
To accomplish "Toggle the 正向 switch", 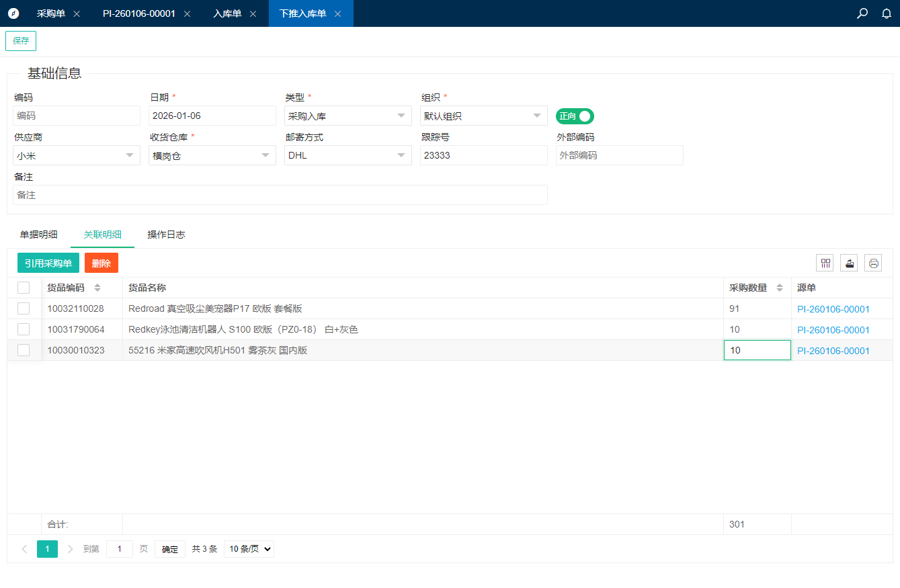I will coord(575,116).
